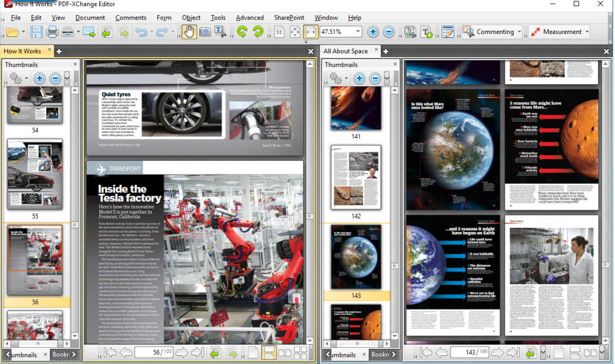Zoom out thumbnails in All About Space pane
615x364 pixels.
375,78
